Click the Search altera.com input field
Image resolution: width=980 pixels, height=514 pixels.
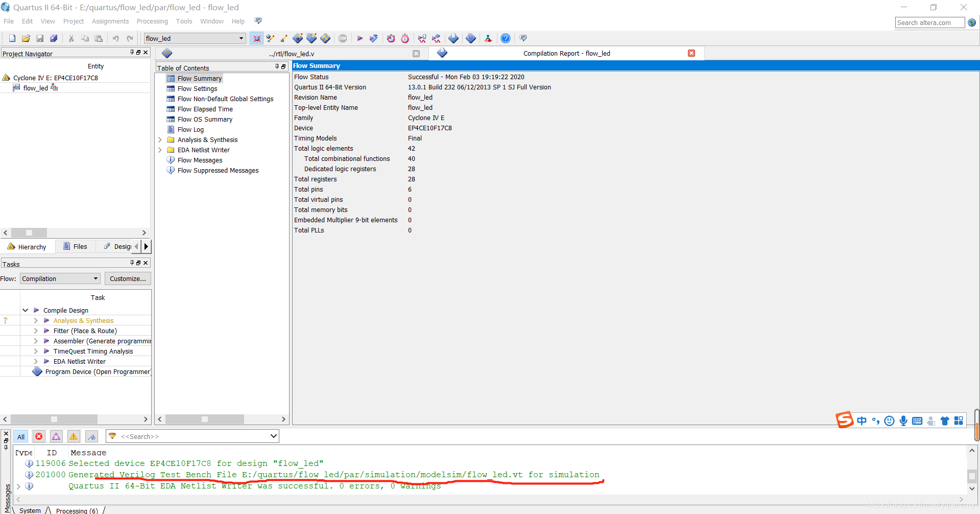(x=929, y=22)
